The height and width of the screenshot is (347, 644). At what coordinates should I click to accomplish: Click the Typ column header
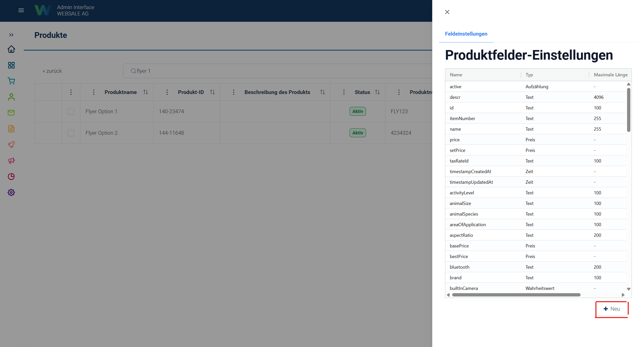point(555,75)
